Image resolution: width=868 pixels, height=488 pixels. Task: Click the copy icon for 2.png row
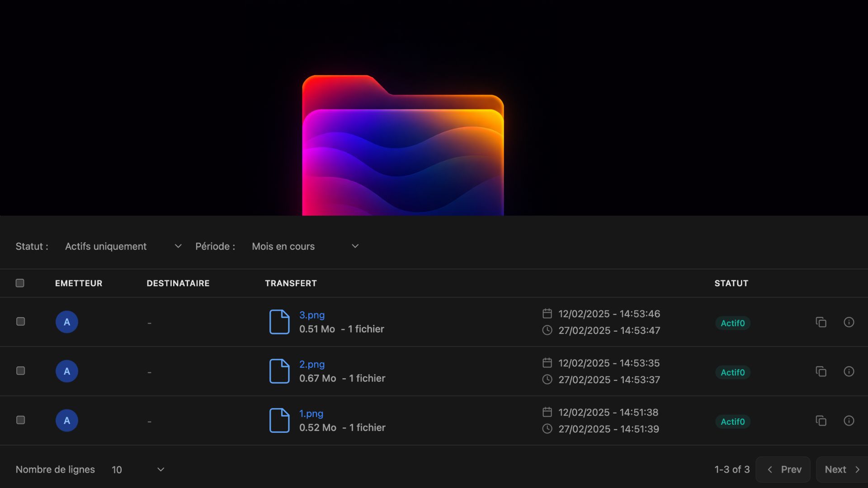[x=821, y=371]
